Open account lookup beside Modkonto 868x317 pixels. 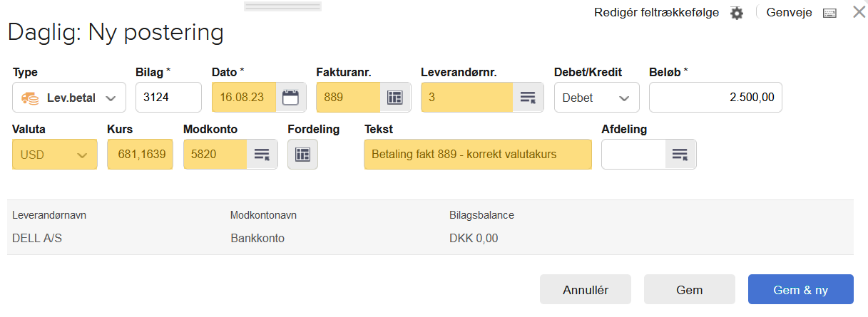262,155
